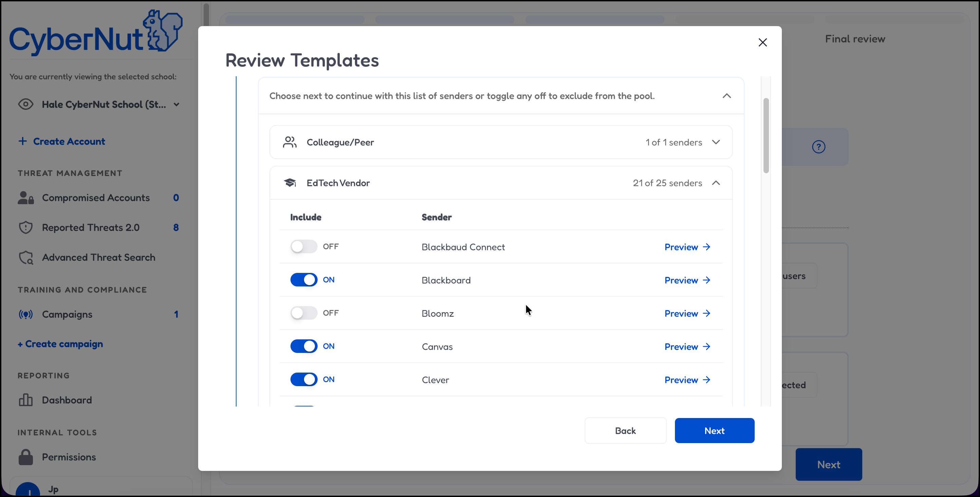Go to Advanced Threat Search

(x=98, y=258)
